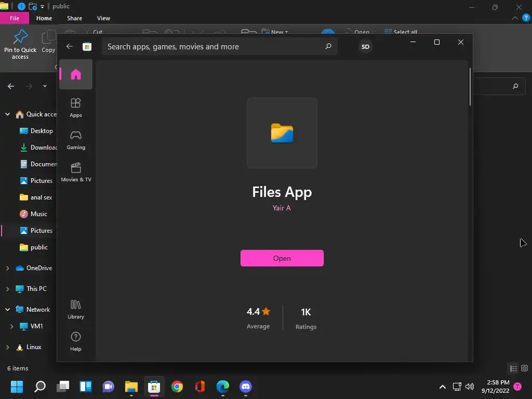This screenshot has height=399, width=532.
Task: Expand OneDrive tree node
Action: coord(7,268)
